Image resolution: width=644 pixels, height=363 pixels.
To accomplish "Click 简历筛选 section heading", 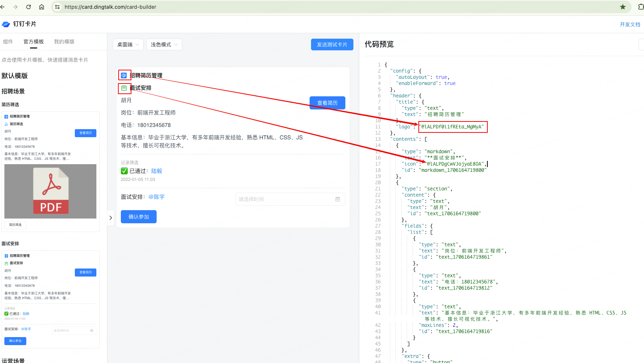I will [10, 105].
